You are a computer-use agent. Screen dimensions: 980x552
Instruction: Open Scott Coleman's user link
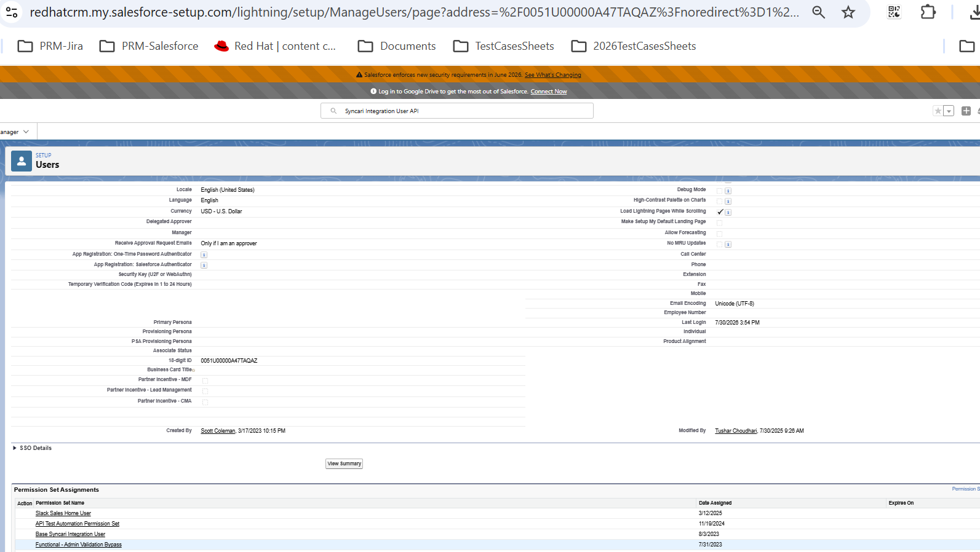click(x=218, y=431)
